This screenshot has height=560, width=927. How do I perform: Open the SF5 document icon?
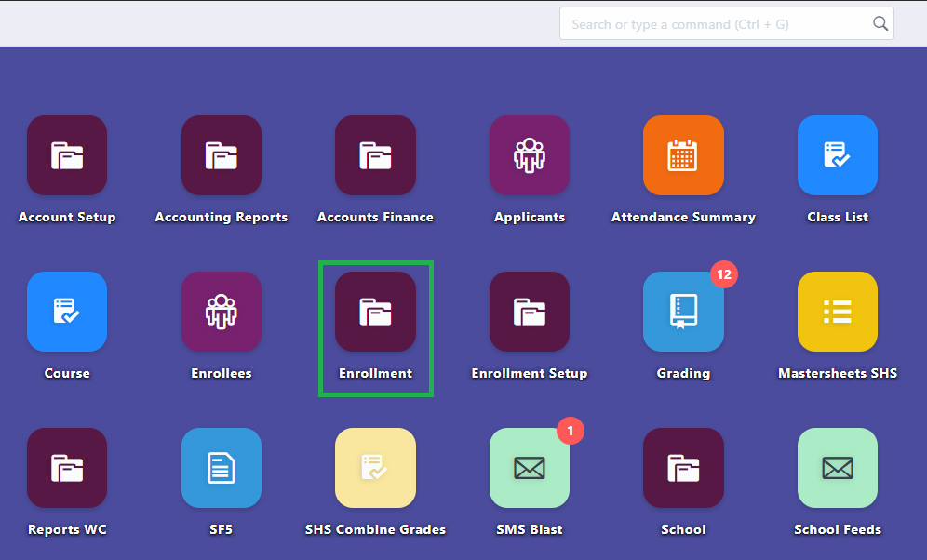tap(222, 468)
